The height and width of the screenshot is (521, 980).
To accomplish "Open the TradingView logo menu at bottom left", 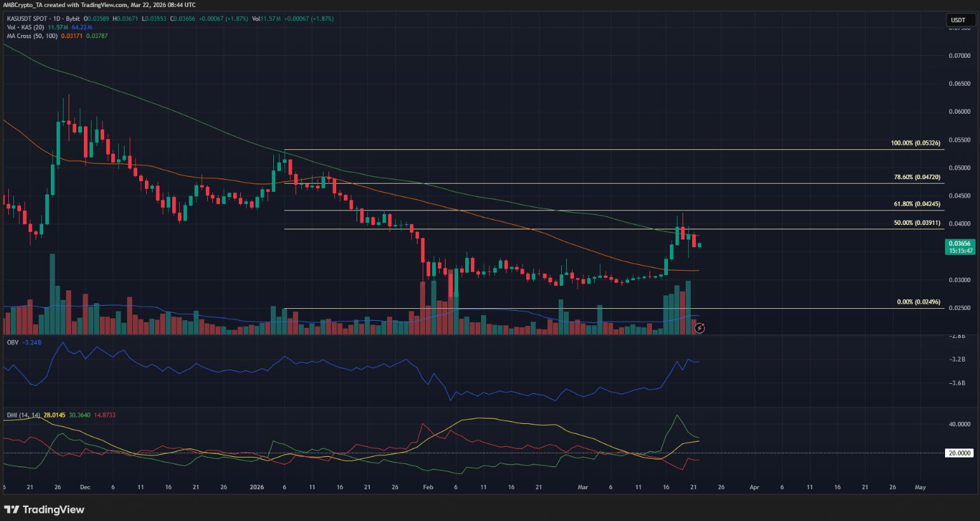I will (x=46, y=510).
